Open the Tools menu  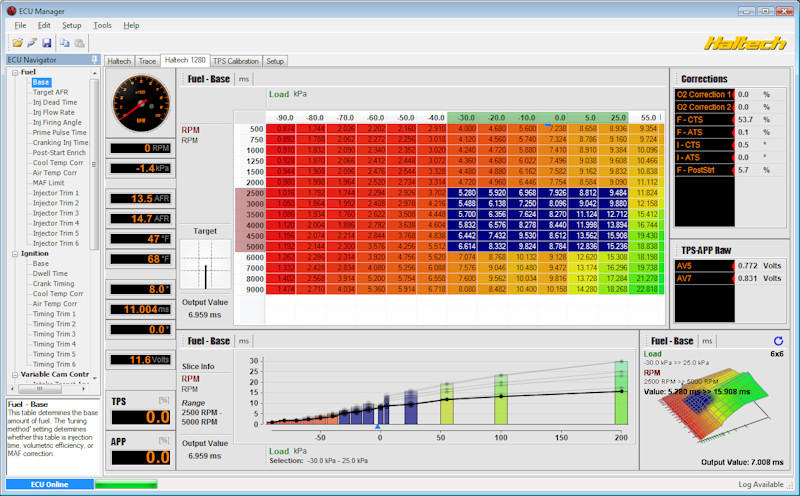point(102,26)
